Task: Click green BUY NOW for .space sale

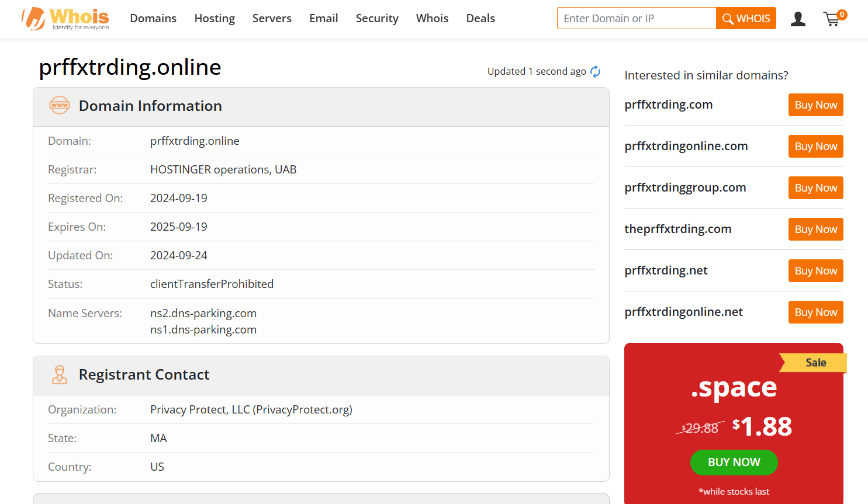Action: [x=734, y=463]
